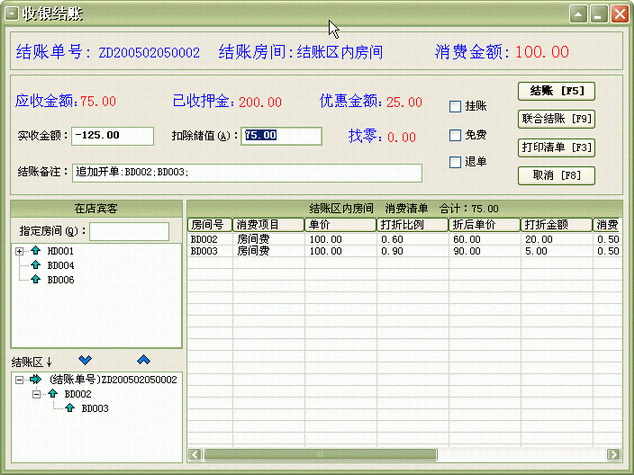Click the blue double up arrow icon
This screenshot has height=475, width=634.
click(x=143, y=360)
